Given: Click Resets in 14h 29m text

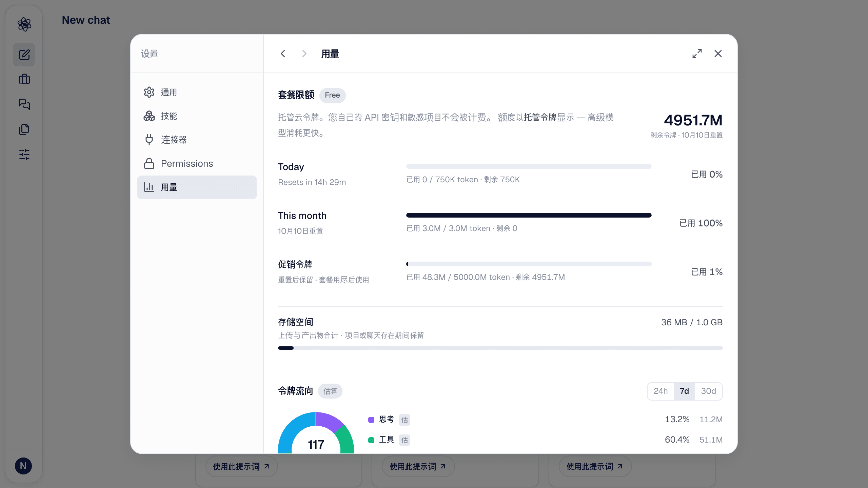Looking at the screenshot, I should [x=312, y=182].
